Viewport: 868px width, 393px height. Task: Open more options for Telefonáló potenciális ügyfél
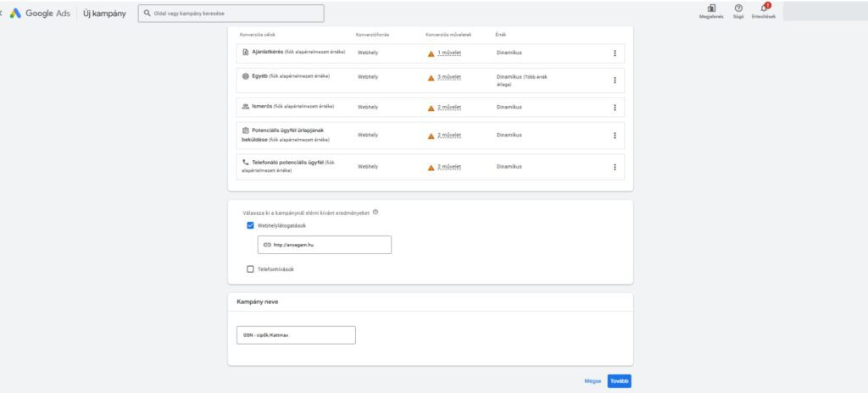coord(615,167)
